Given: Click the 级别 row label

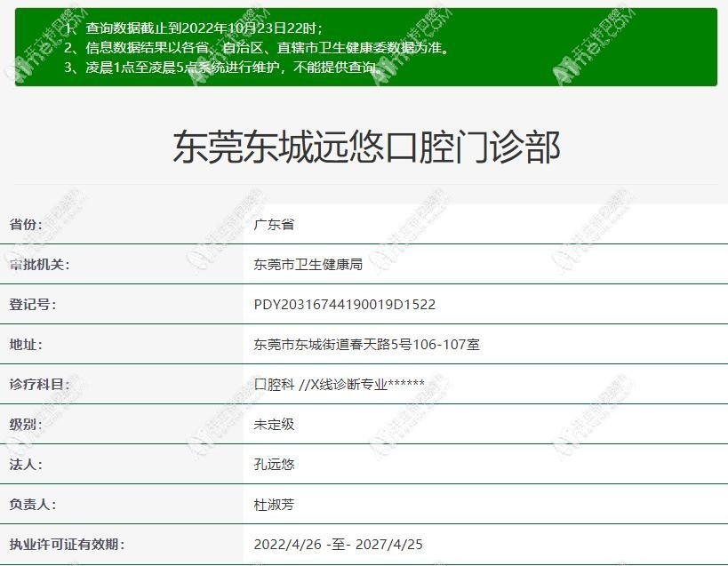Looking at the screenshot, I should click(x=26, y=424).
